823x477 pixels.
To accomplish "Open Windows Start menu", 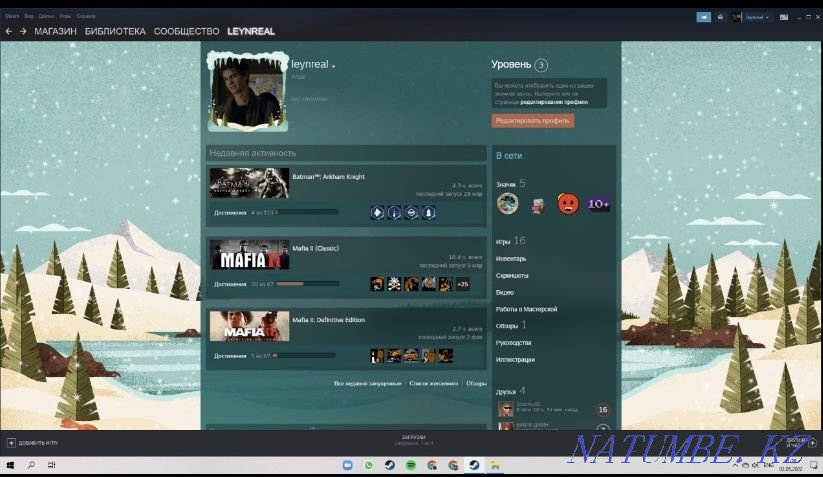I will pyautogui.click(x=10, y=465).
